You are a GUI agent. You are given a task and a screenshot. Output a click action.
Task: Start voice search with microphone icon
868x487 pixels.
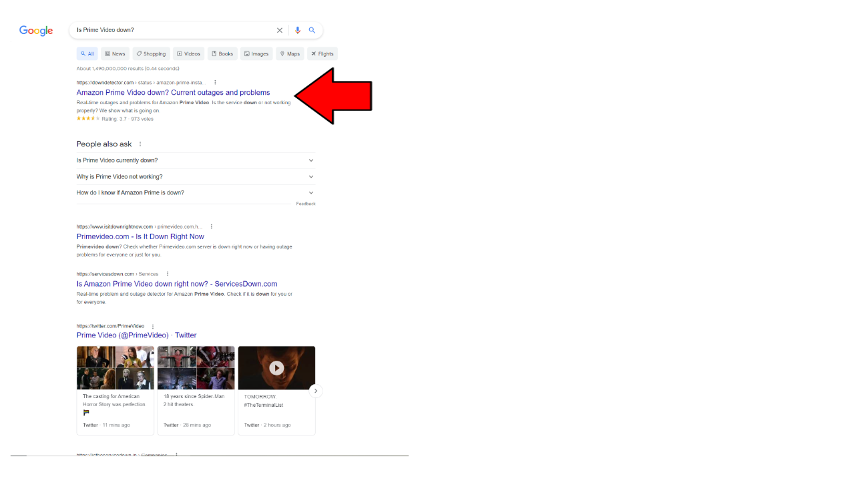coord(298,30)
